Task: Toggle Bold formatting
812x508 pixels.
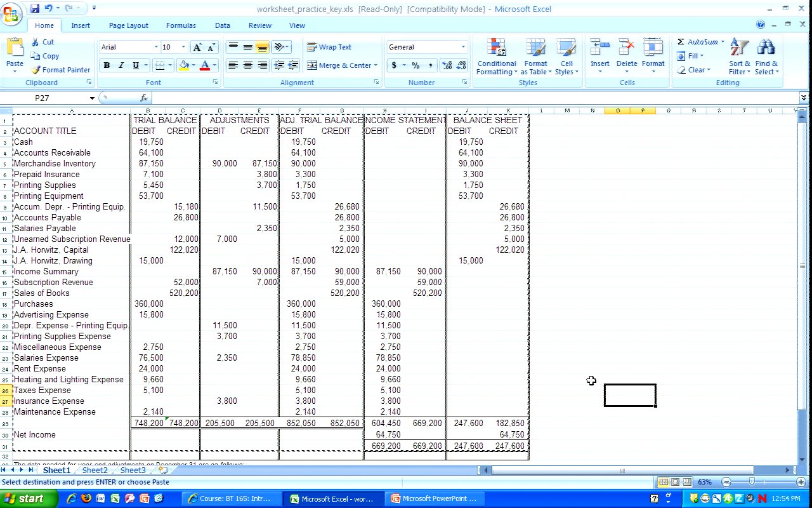Action: coord(107,65)
